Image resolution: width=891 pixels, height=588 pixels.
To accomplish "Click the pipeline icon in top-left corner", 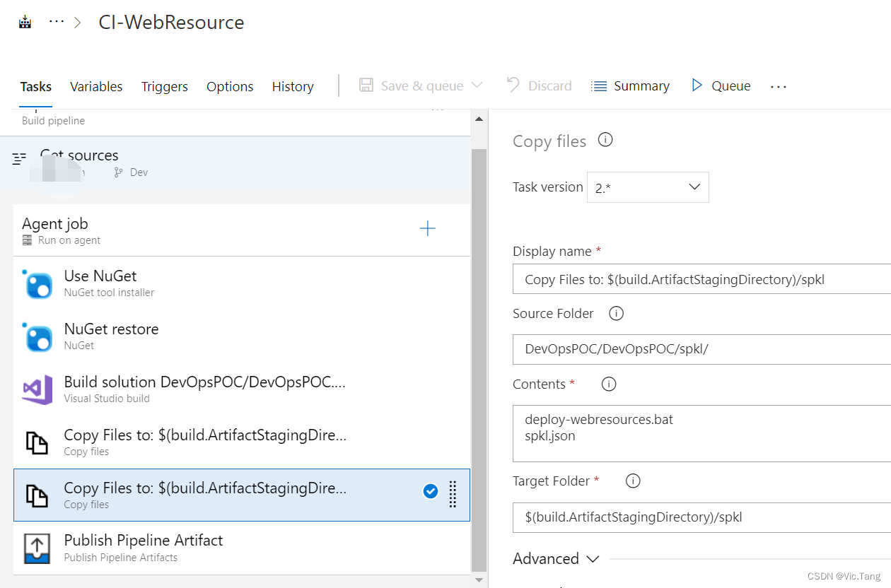I will 25,22.
